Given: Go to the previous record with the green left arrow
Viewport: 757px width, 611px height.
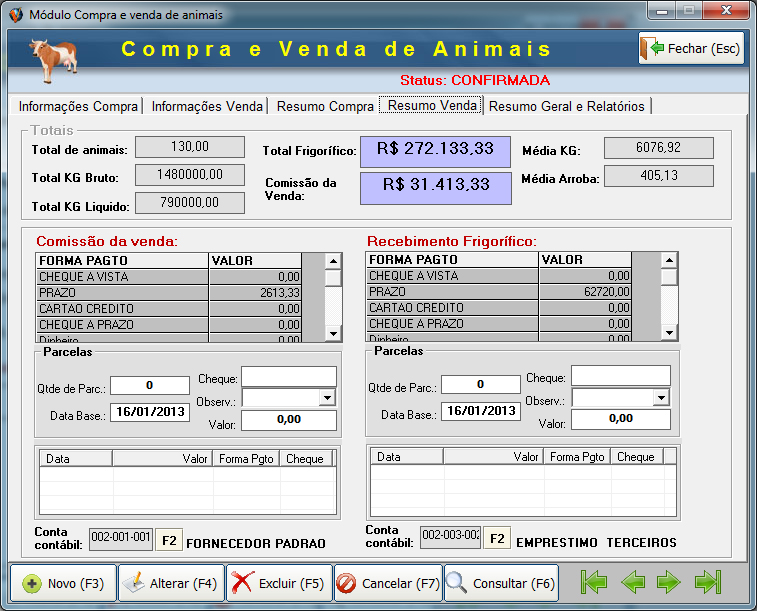Looking at the screenshot, I should click(633, 582).
